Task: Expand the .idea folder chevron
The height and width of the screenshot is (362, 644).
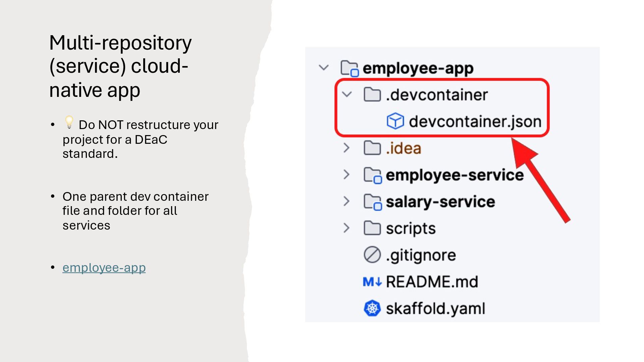Action: tap(346, 148)
